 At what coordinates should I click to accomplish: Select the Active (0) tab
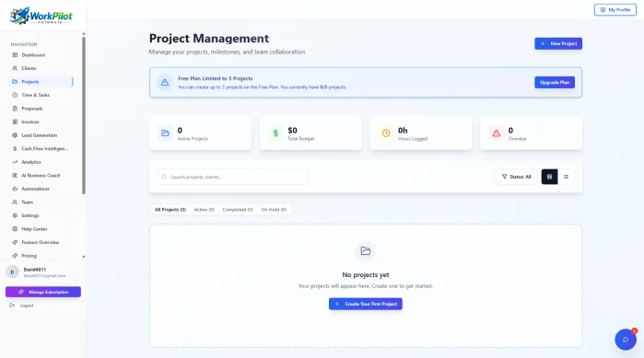click(x=205, y=210)
